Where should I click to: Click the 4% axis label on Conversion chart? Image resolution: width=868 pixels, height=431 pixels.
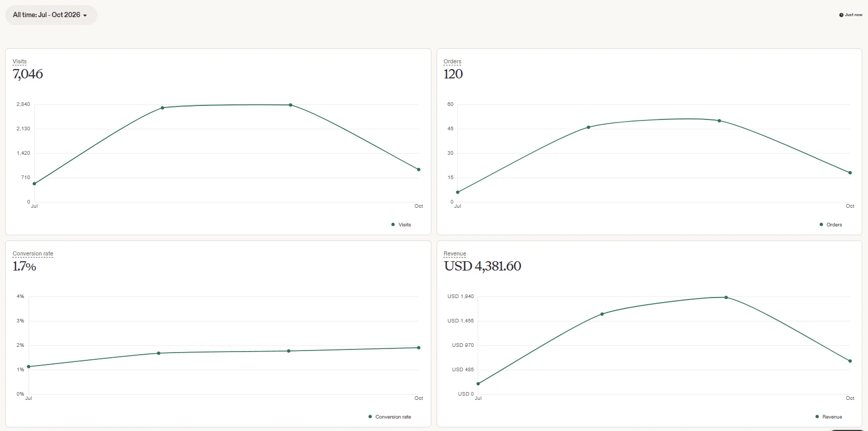tap(20, 297)
